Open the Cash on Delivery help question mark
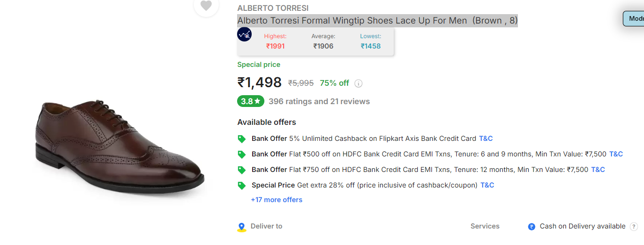644x245 pixels. tap(634, 227)
